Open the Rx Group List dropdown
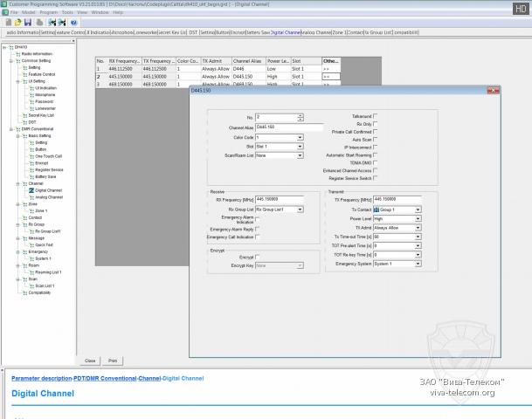This screenshot has height=419, width=532. pyautogui.click(x=300, y=209)
